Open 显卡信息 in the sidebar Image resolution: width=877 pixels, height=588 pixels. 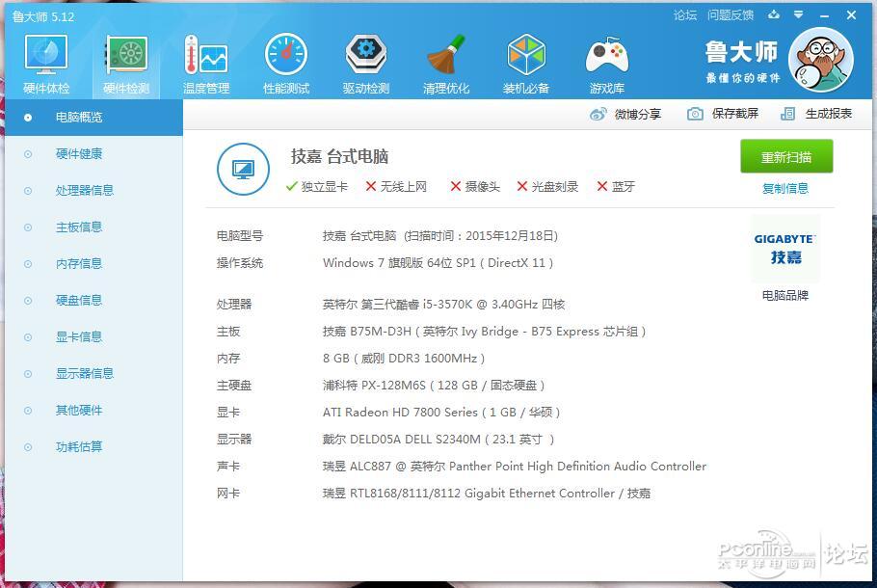pyautogui.click(x=94, y=336)
